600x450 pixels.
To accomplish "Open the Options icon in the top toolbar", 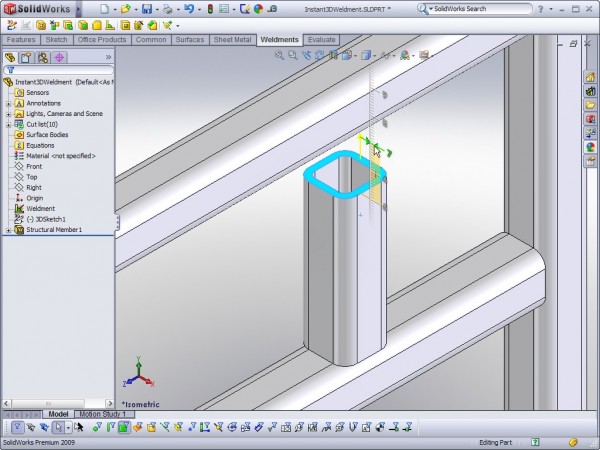I will pyautogui.click(x=224, y=8).
